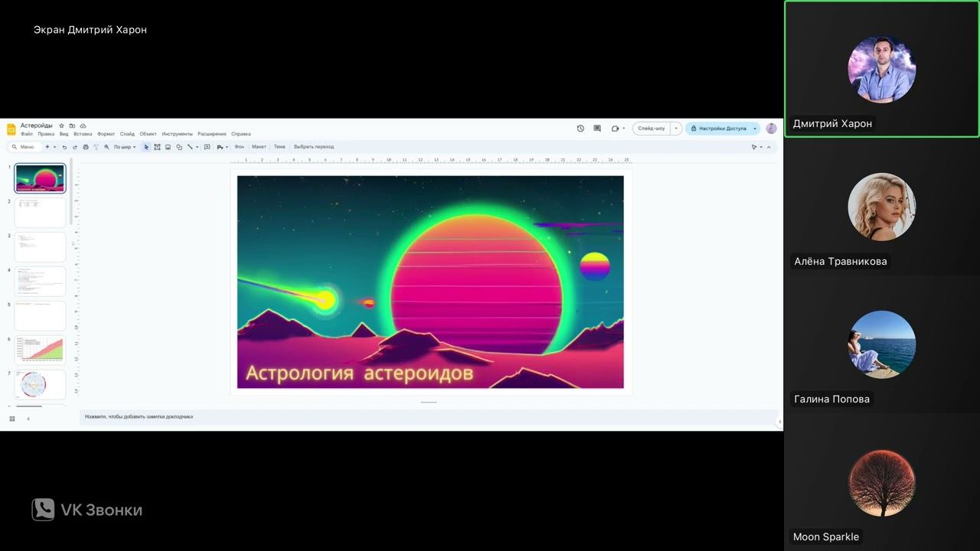Click the Меню search field
The width and height of the screenshot is (980, 551).
(x=24, y=147)
